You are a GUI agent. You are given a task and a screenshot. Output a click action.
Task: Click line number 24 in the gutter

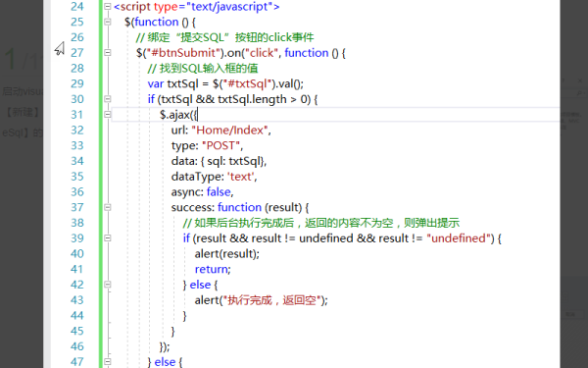pos(77,7)
